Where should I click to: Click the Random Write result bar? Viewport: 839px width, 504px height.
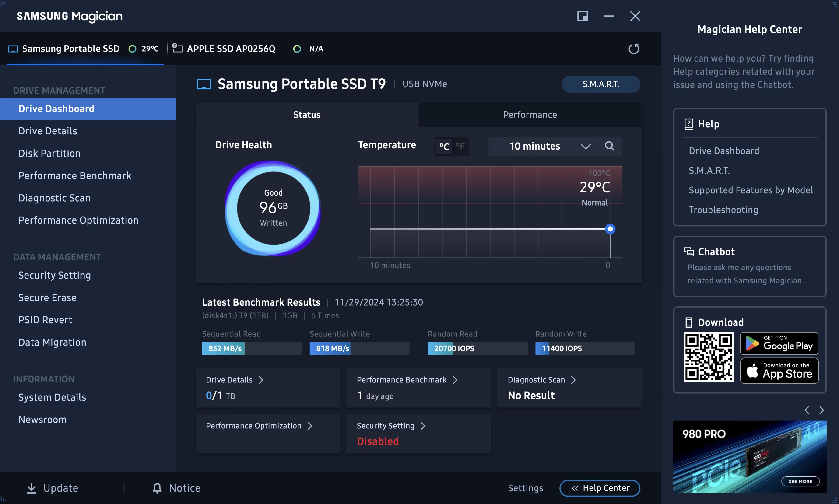(x=585, y=348)
